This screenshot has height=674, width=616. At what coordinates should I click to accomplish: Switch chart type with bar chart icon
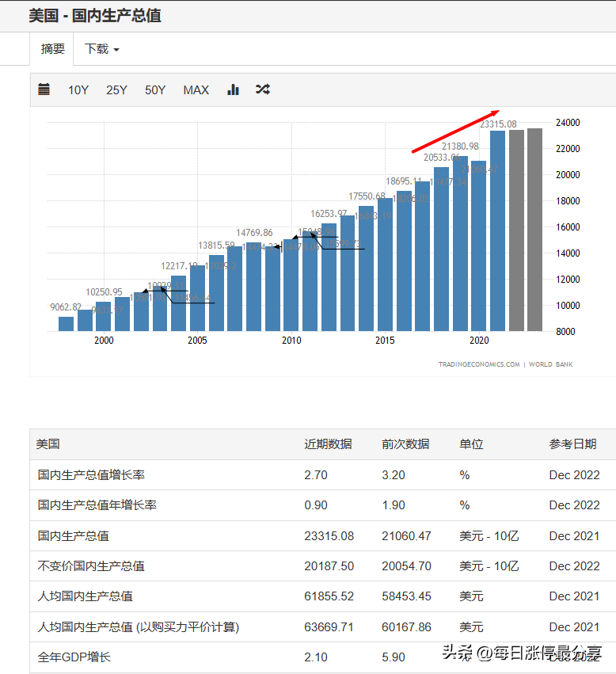pos(233,89)
